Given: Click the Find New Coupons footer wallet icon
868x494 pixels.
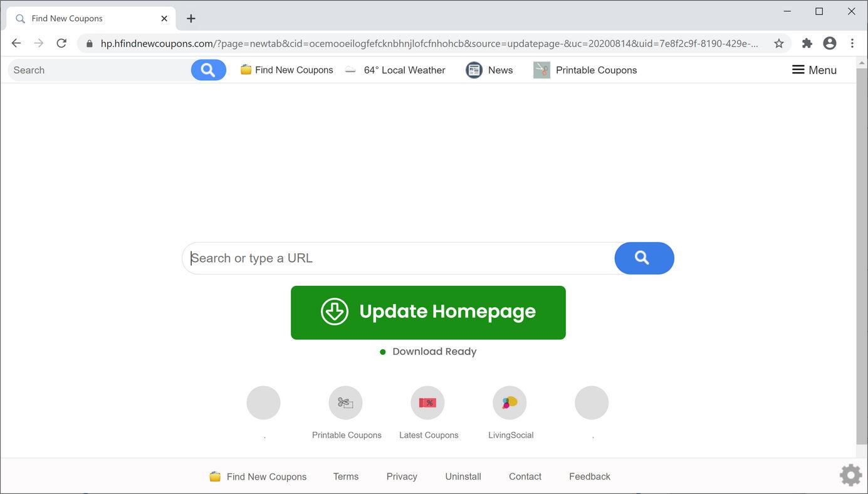Looking at the screenshot, I should point(215,476).
